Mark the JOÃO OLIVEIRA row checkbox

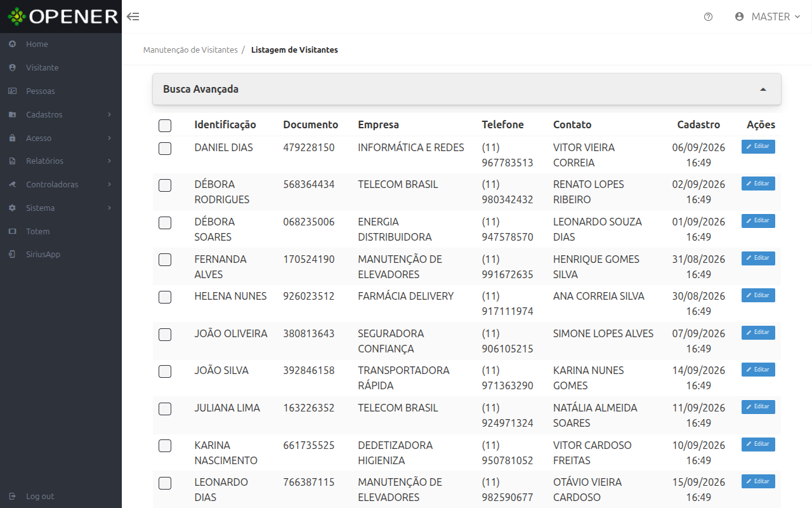165,335
